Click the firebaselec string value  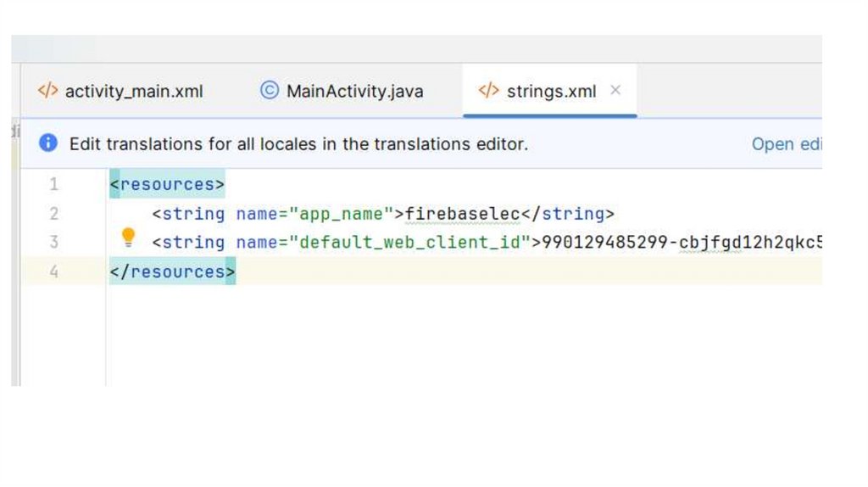point(462,213)
